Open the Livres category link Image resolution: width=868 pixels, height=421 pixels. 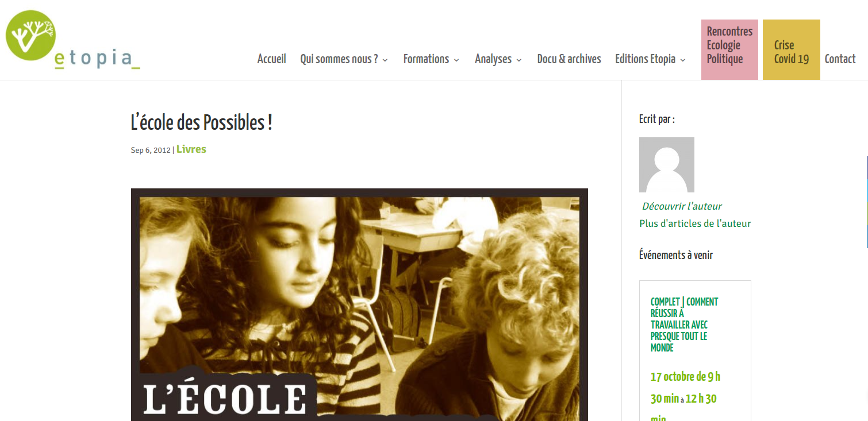point(191,149)
